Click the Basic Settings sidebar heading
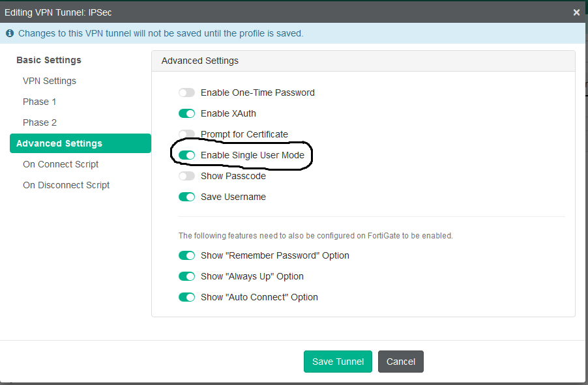The width and height of the screenshot is (588, 385). [49, 60]
